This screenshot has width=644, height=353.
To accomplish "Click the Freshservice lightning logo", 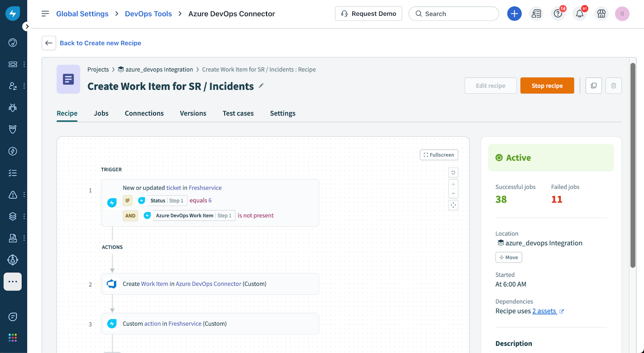I will (13, 13).
